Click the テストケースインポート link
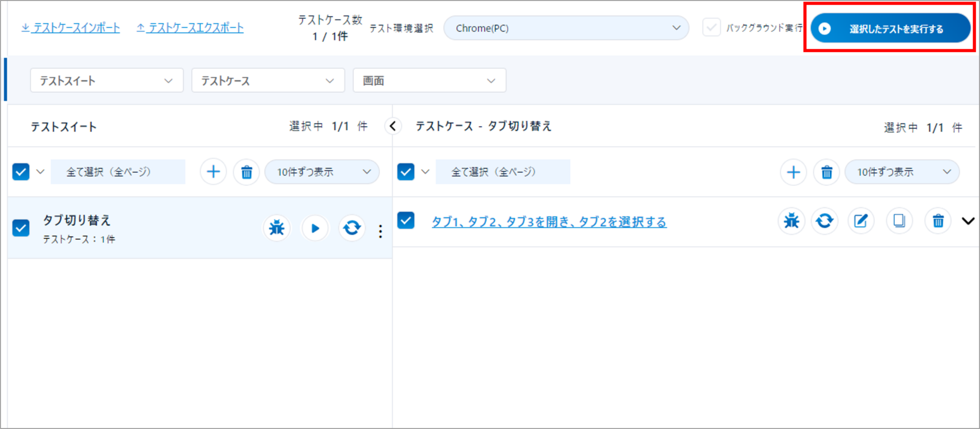The image size is (980, 429). click(x=71, y=28)
